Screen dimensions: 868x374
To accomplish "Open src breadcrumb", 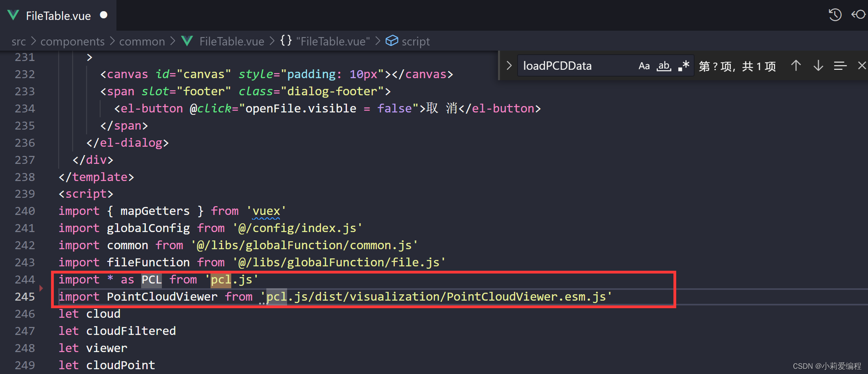I will click(x=19, y=41).
